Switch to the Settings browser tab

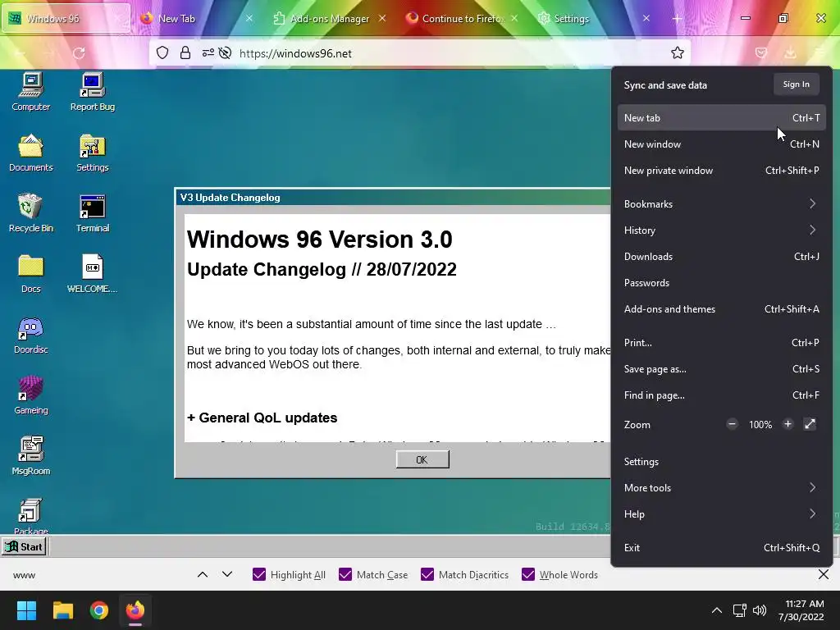click(x=594, y=18)
